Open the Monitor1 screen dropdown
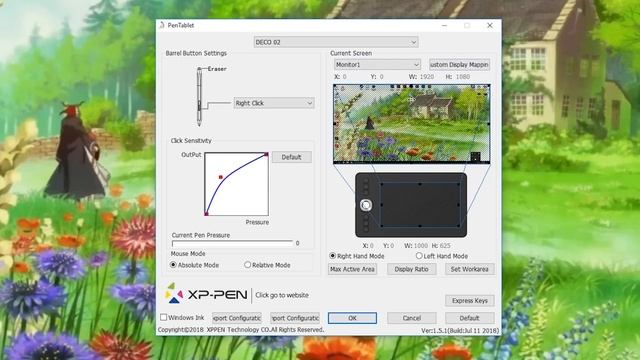The image size is (640, 360). tap(377, 64)
